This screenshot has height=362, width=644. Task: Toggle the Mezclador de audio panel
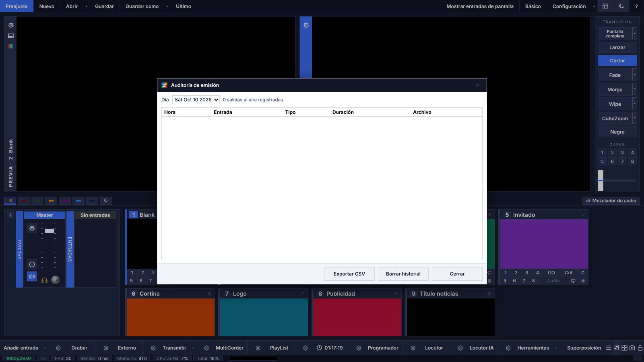click(611, 201)
